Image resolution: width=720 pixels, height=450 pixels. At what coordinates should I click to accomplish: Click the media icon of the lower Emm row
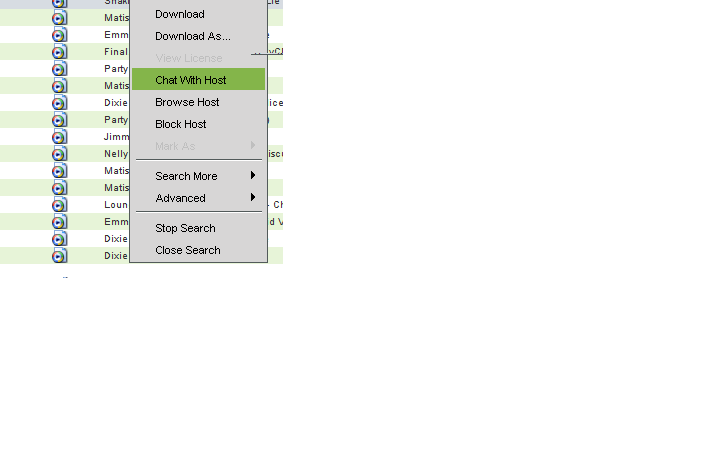click(x=60, y=222)
